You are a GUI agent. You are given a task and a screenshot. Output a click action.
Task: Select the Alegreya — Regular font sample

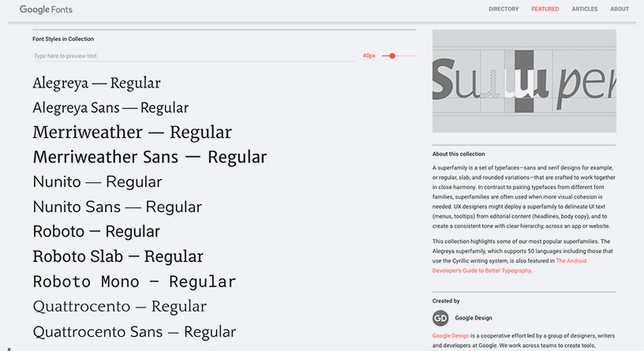pos(96,83)
